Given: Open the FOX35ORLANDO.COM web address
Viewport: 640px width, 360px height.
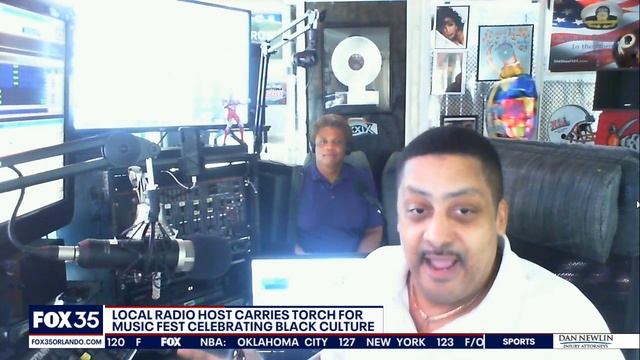Looking at the screenshot, I should coord(66,342).
